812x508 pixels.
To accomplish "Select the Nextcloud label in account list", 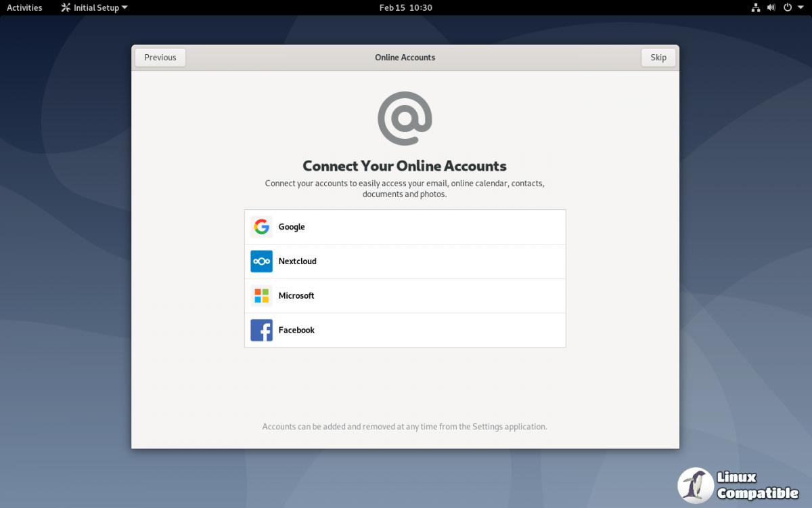I will pyautogui.click(x=298, y=261).
